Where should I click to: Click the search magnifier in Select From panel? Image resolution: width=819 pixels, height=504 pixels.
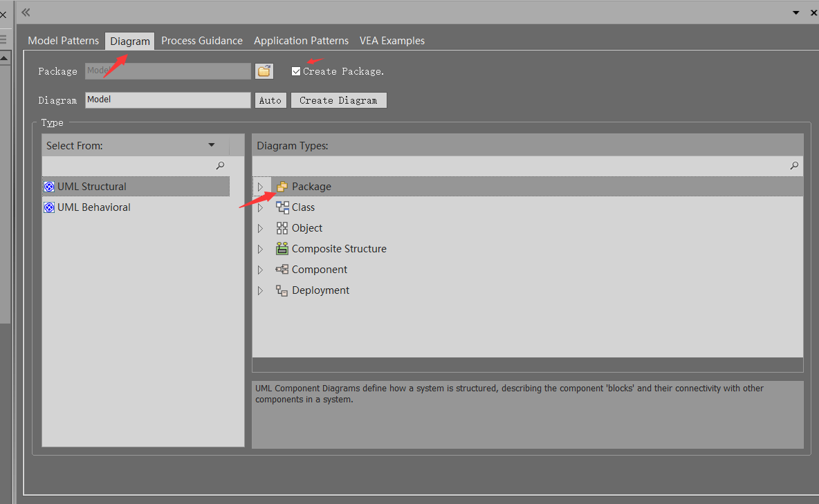(220, 166)
